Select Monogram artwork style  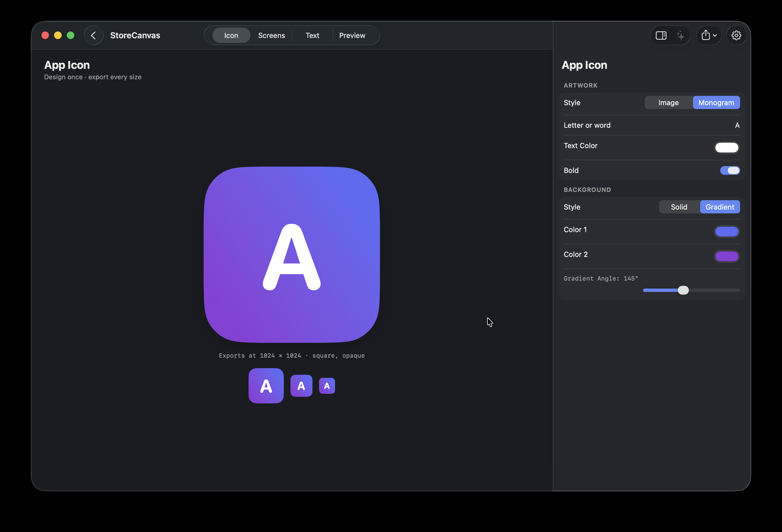click(716, 103)
